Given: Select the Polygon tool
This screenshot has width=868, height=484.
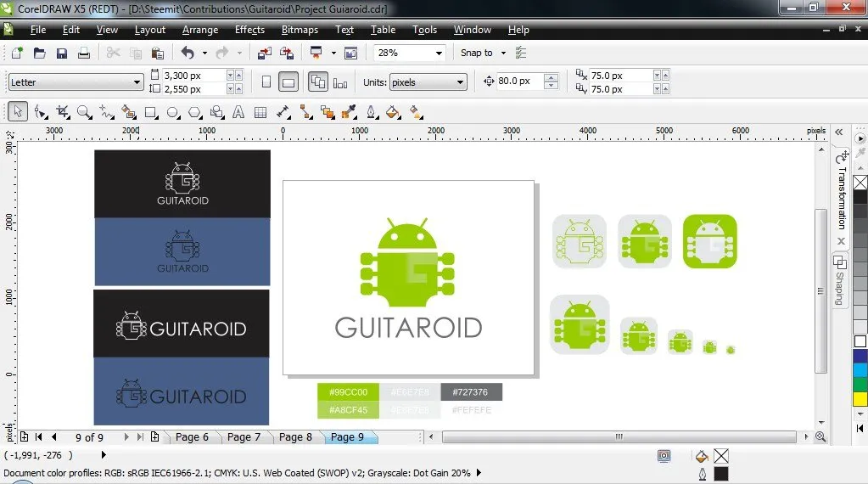Looking at the screenshot, I should pyautogui.click(x=195, y=112).
